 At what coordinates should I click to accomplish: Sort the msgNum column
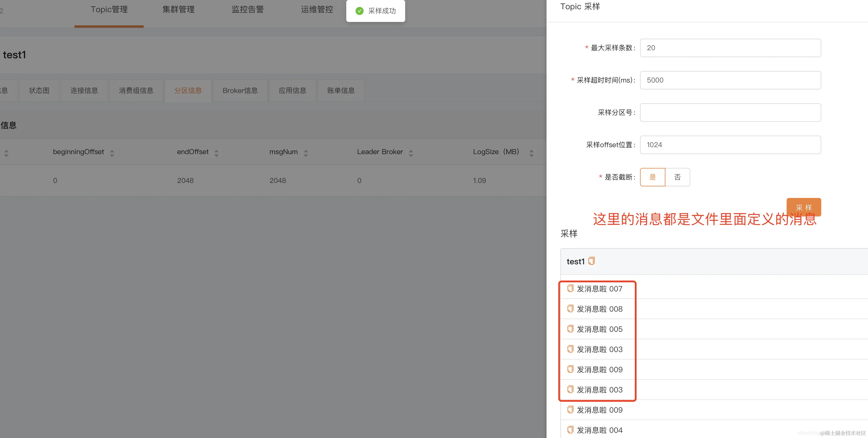tap(306, 152)
